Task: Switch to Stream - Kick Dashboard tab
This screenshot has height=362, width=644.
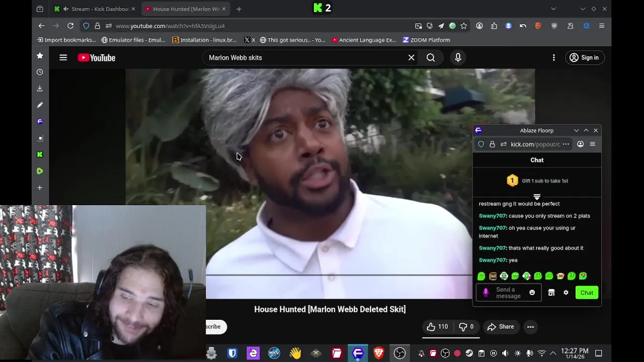Action: (x=95, y=9)
